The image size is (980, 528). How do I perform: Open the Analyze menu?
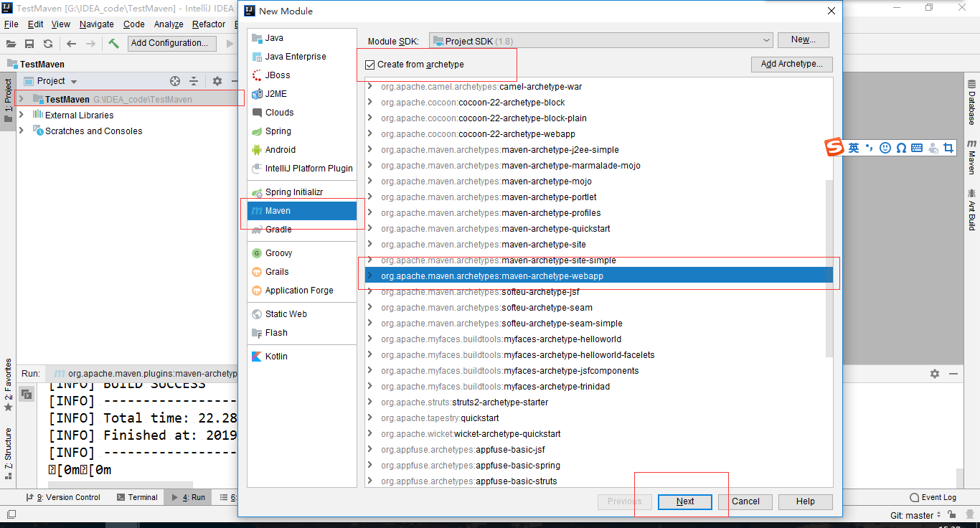pos(169,24)
